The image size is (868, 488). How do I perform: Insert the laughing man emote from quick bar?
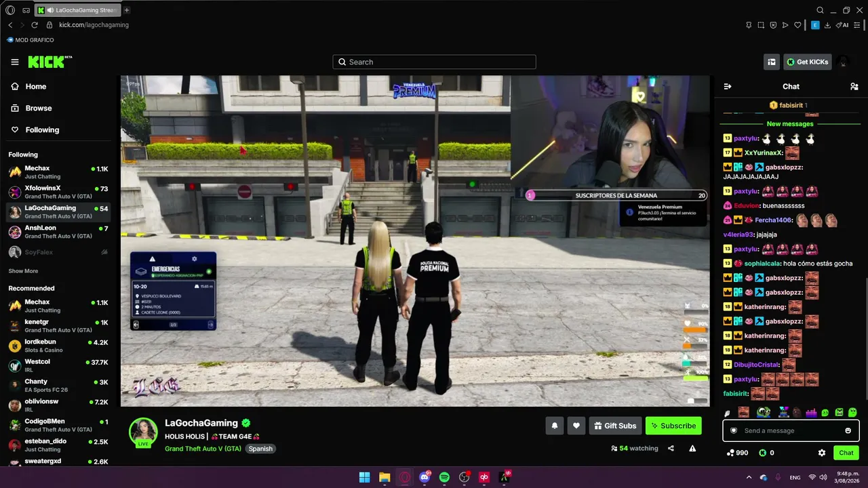tap(744, 412)
